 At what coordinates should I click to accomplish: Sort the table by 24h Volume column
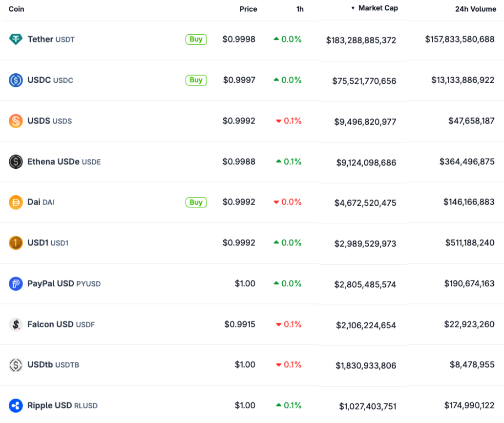[x=476, y=9]
